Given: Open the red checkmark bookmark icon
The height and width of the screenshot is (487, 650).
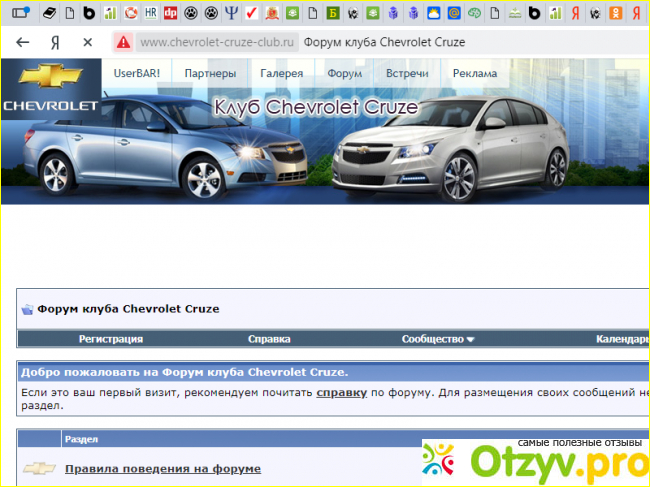Looking at the screenshot, I should pos(252,13).
